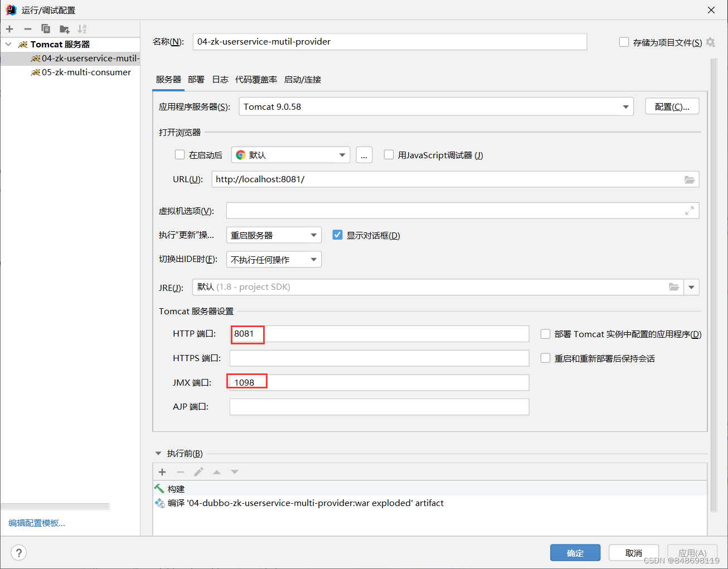Image resolution: width=728 pixels, height=569 pixels.
Task: Move before-launch task down
Action: click(x=235, y=472)
